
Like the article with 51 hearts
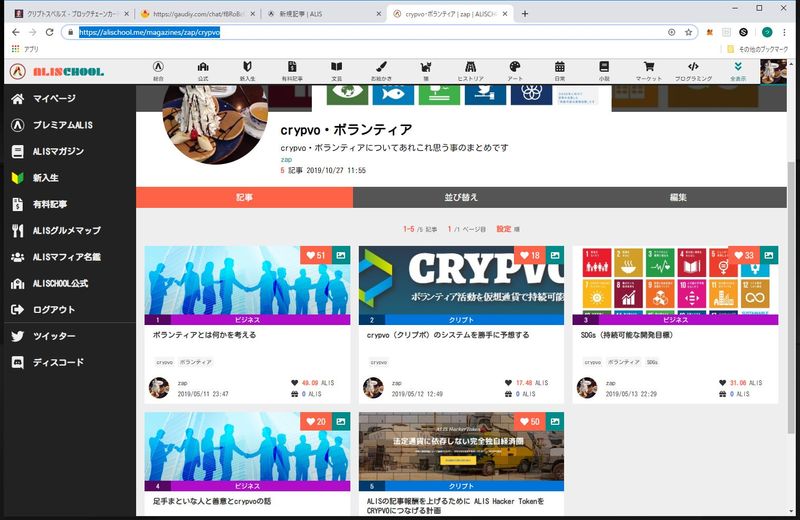(316, 255)
